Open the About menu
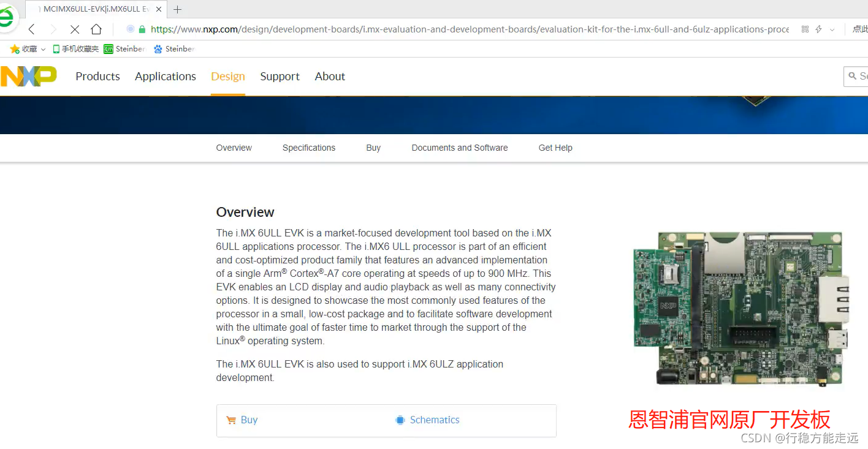Viewport: 868px width, 449px height. pyautogui.click(x=330, y=77)
